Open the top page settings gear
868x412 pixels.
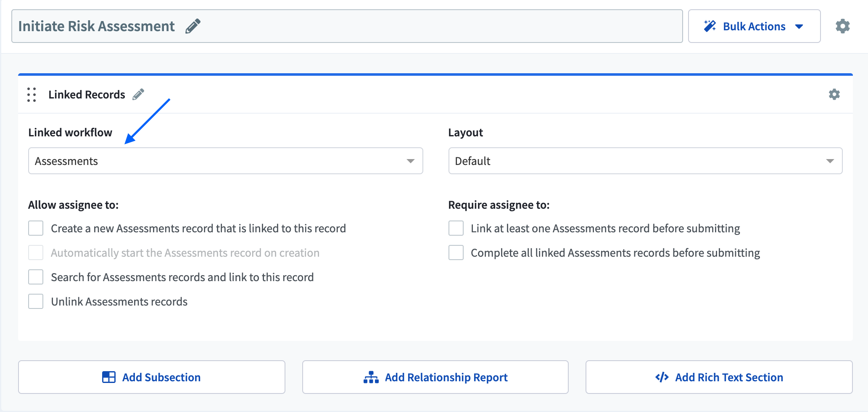point(842,26)
